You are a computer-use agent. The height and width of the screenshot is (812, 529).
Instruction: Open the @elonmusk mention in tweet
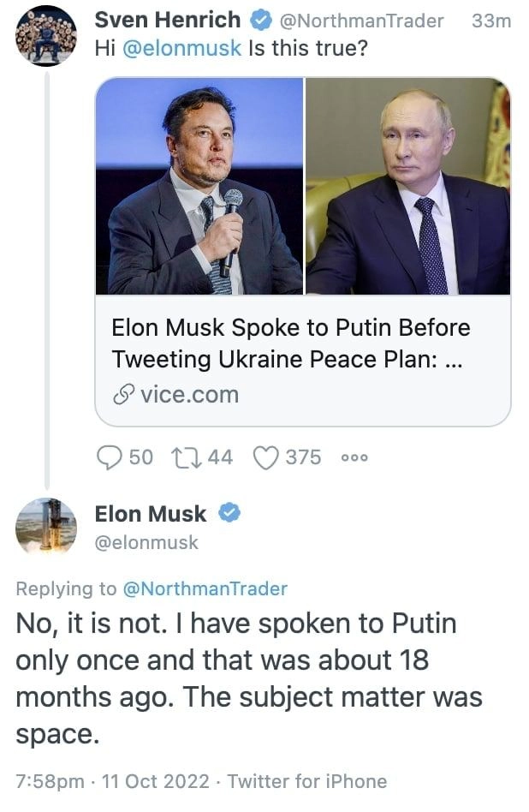tap(181, 48)
